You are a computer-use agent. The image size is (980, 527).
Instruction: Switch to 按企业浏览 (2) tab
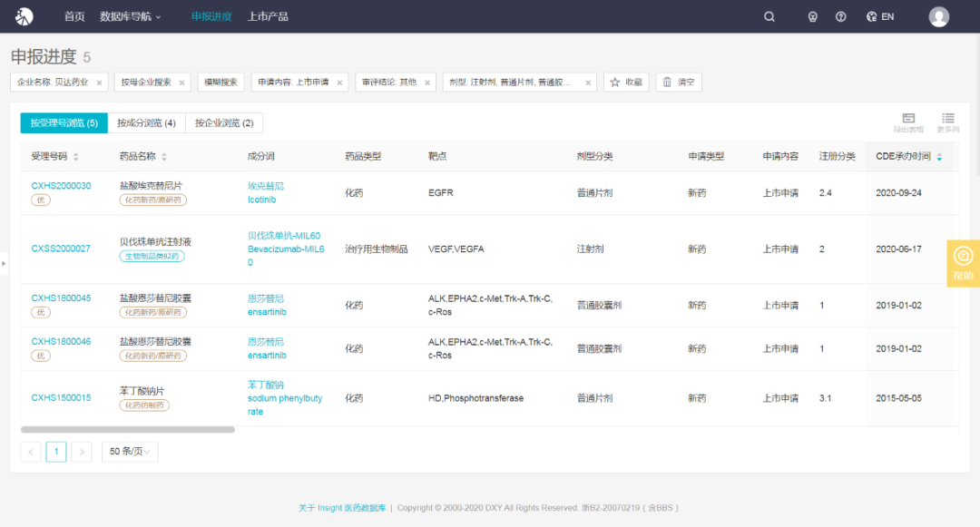224,123
